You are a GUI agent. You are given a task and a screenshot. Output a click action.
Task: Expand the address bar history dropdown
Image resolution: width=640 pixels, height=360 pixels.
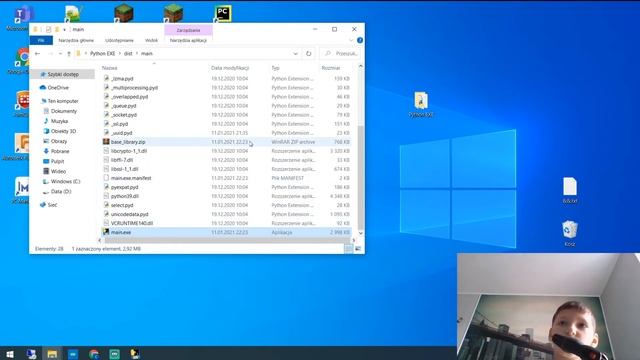pyautogui.click(x=295, y=53)
